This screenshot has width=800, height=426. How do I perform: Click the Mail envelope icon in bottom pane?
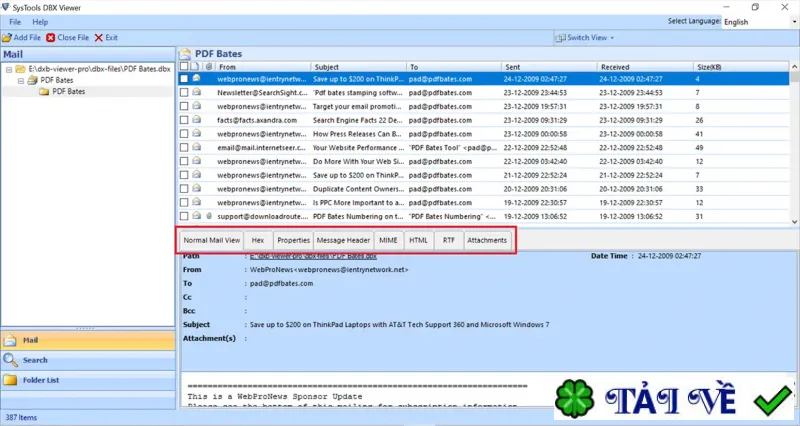(x=10, y=340)
